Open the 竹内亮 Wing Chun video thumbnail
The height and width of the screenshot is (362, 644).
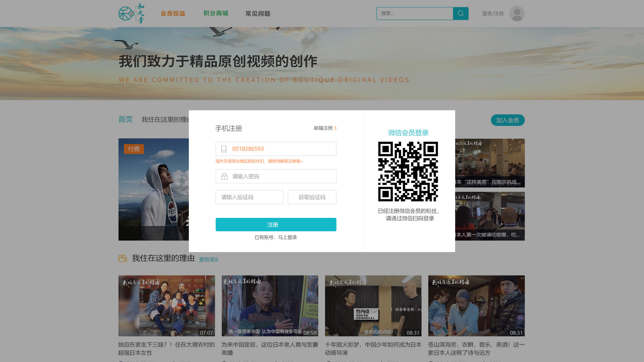click(373, 306)
